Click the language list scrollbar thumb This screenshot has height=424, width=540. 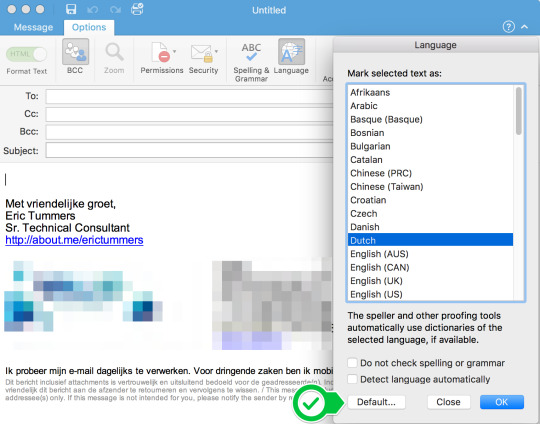coord(519,111)
